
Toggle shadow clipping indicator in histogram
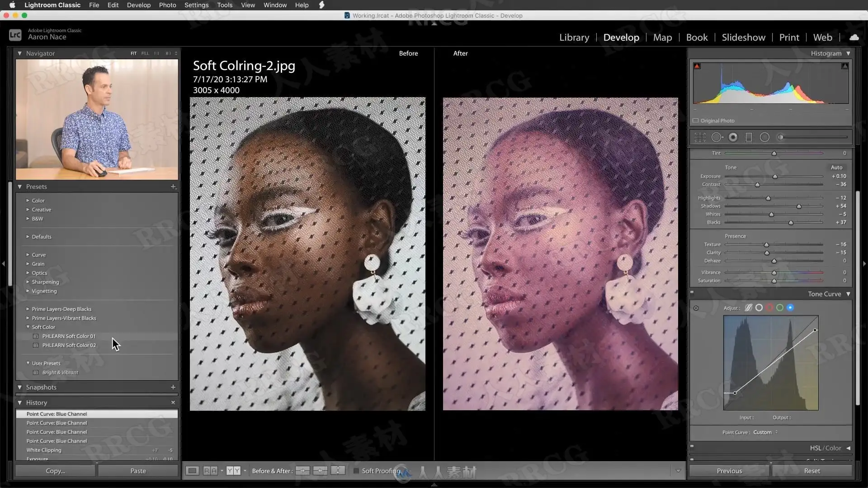click(697, 66)
